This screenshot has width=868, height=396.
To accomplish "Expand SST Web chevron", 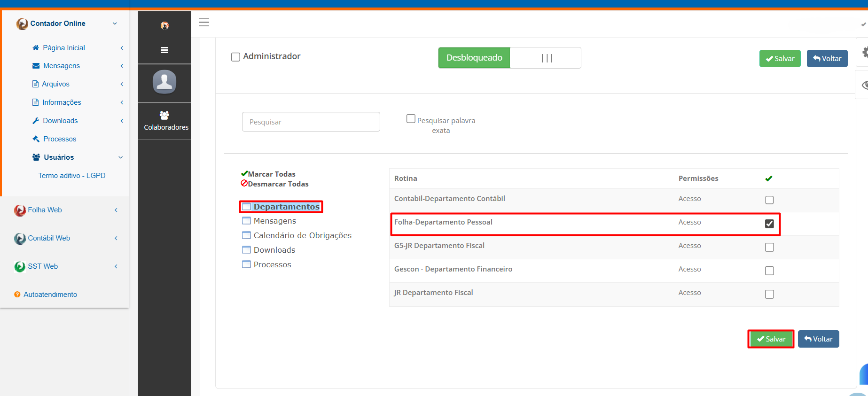I will click(x=116, y=266).
